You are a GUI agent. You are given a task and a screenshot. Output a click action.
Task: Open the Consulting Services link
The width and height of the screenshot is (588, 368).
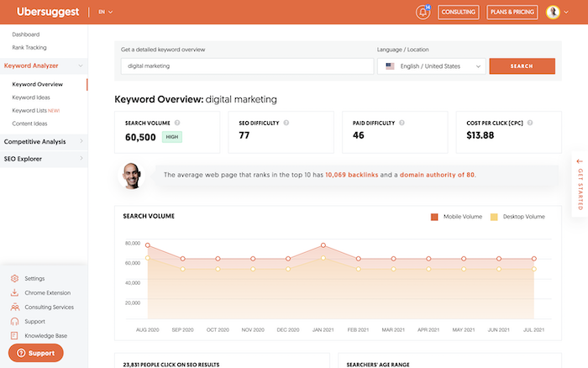point(49,308)
